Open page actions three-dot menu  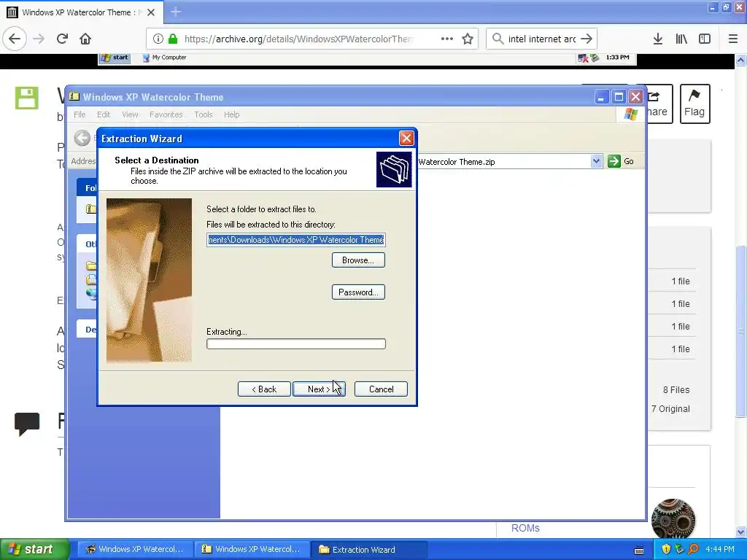(447, 39)
